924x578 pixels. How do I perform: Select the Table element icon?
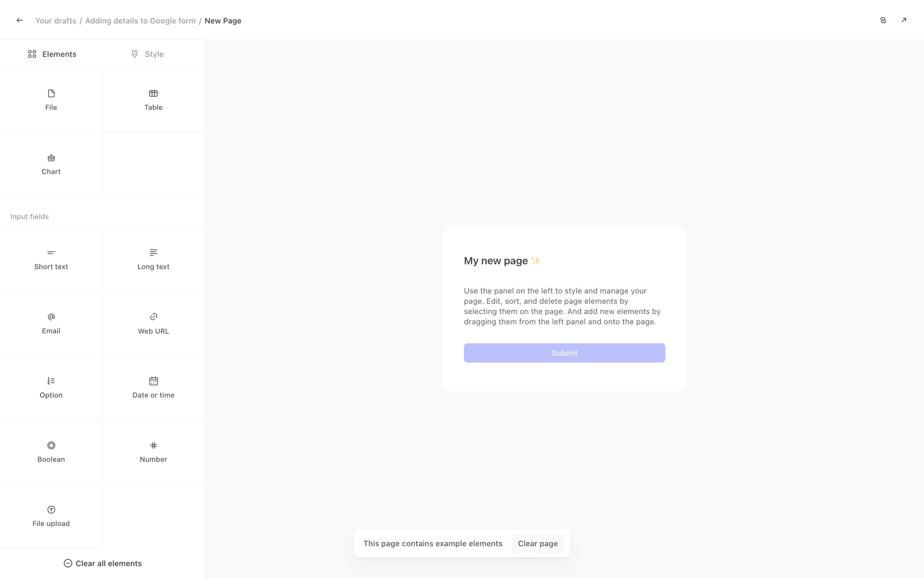153,93
